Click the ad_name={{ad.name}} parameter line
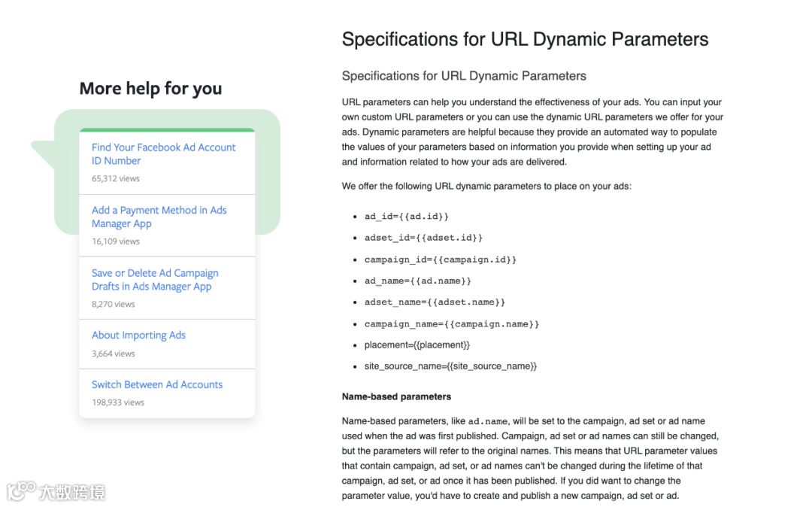812x507 pixels. pyautogui.click(x=417, y=281)
